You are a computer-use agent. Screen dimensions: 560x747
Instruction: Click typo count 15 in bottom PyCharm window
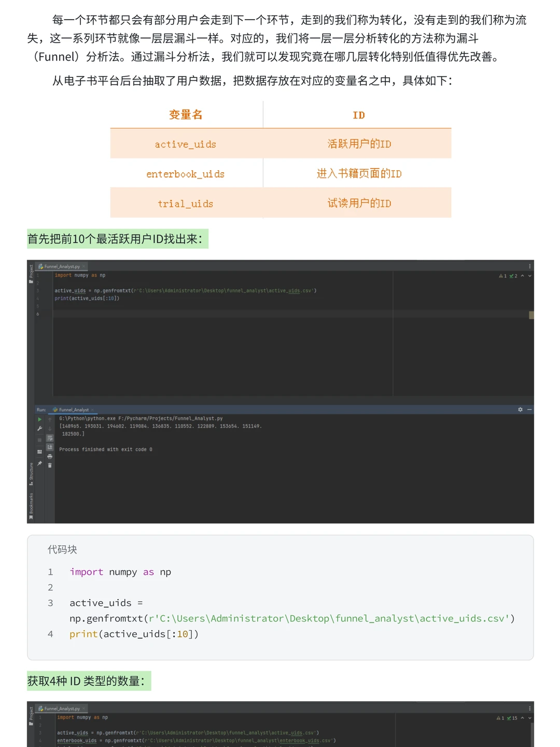pyautogui.click(x=512, y=718)
